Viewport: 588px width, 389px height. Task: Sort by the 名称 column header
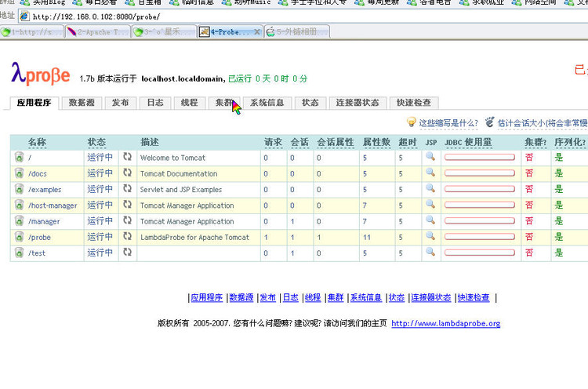coord(37,142)
